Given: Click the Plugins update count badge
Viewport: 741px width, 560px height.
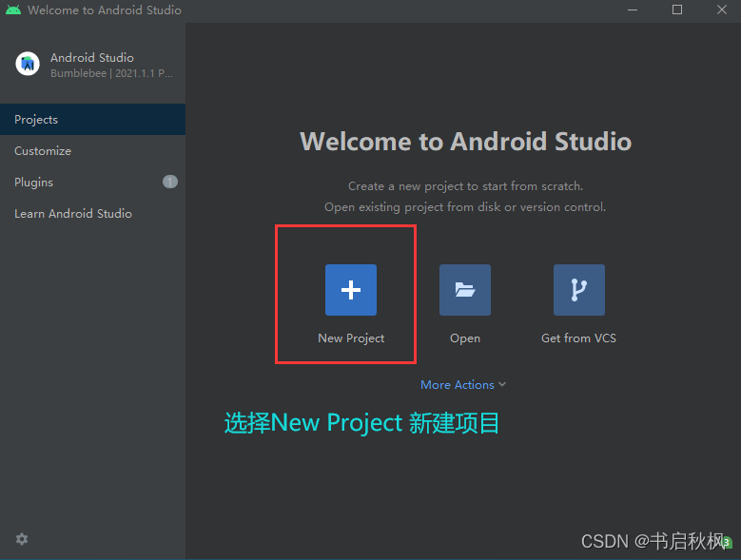Looking at the screenshot, I should [170, 182].
